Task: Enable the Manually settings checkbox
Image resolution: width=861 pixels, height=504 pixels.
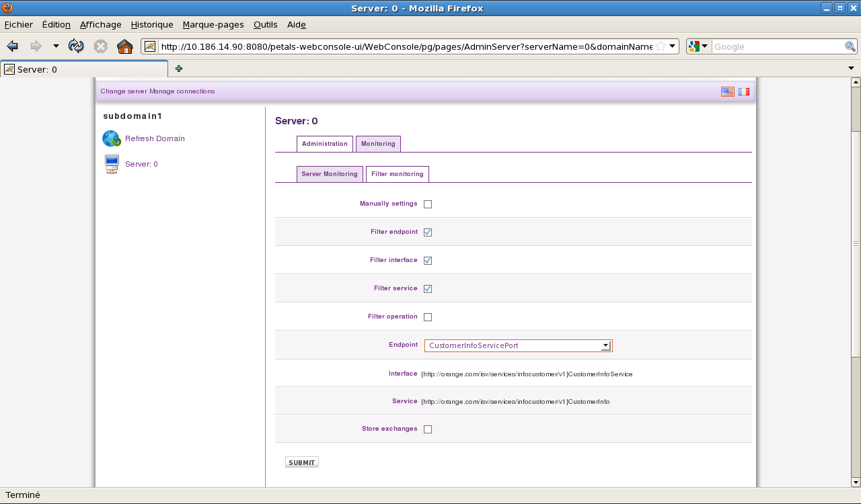Action: tap(428, 204)
